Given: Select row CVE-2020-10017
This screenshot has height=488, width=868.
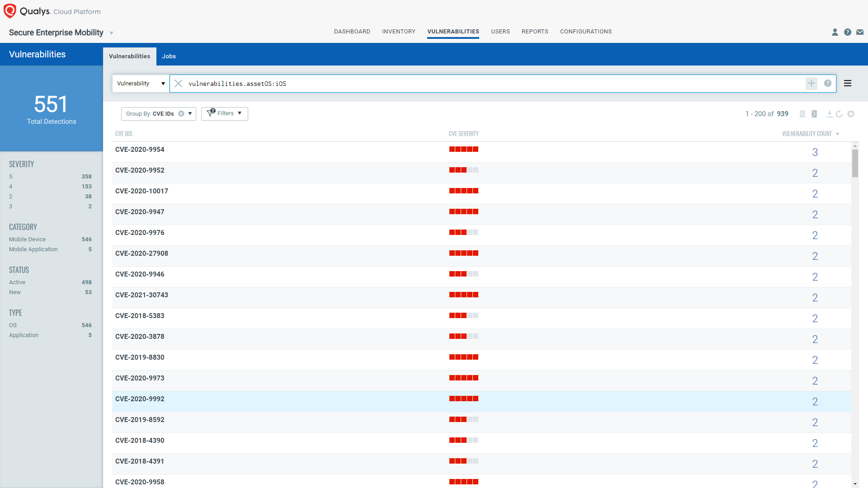Looking at the screenshot, I should [481, 194].
